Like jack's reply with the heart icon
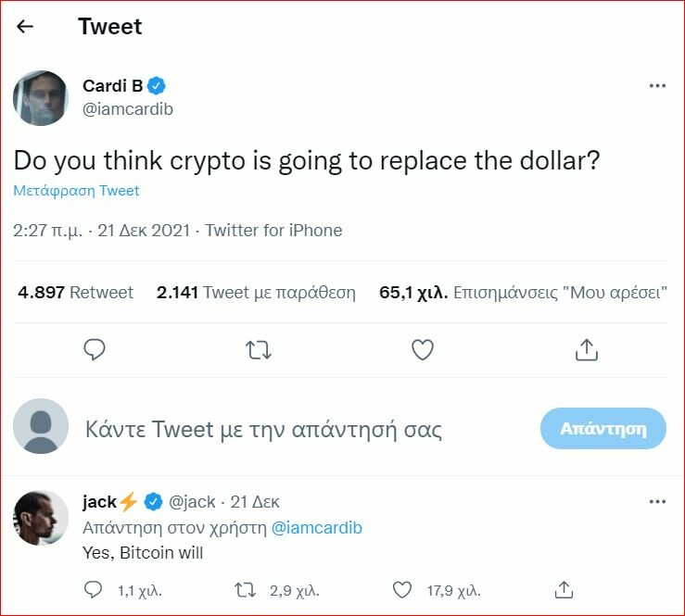 402,589
